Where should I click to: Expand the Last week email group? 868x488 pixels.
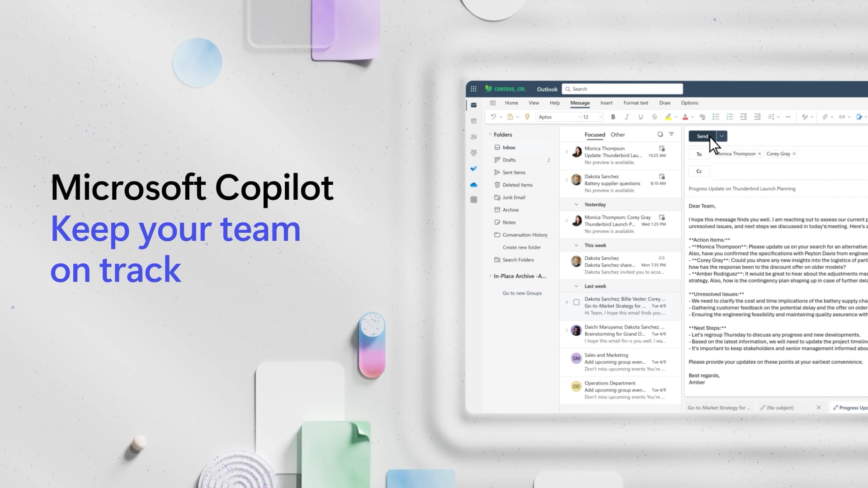[x=576, y=286]
